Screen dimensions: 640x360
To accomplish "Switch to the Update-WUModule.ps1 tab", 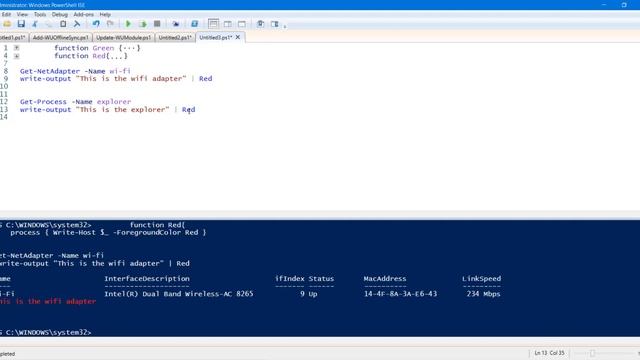I will (123, 38).
